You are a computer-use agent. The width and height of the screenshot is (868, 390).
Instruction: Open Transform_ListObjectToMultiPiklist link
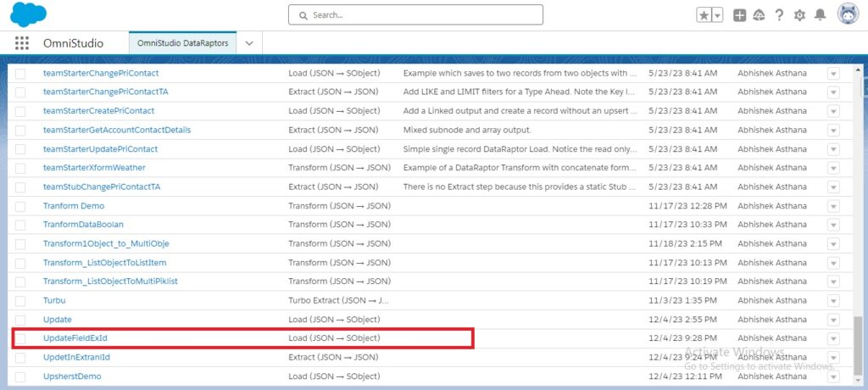[111, 281]
